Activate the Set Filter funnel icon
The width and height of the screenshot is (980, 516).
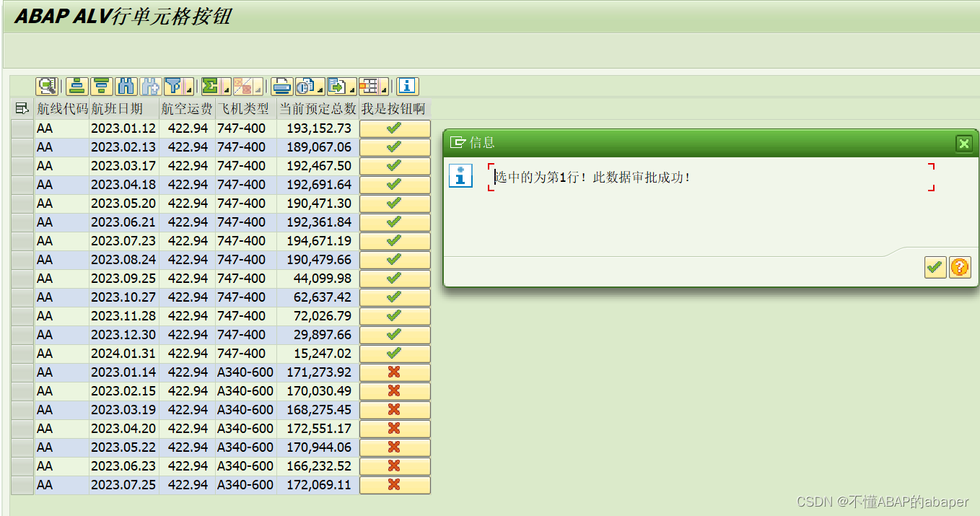coord(173,86)
